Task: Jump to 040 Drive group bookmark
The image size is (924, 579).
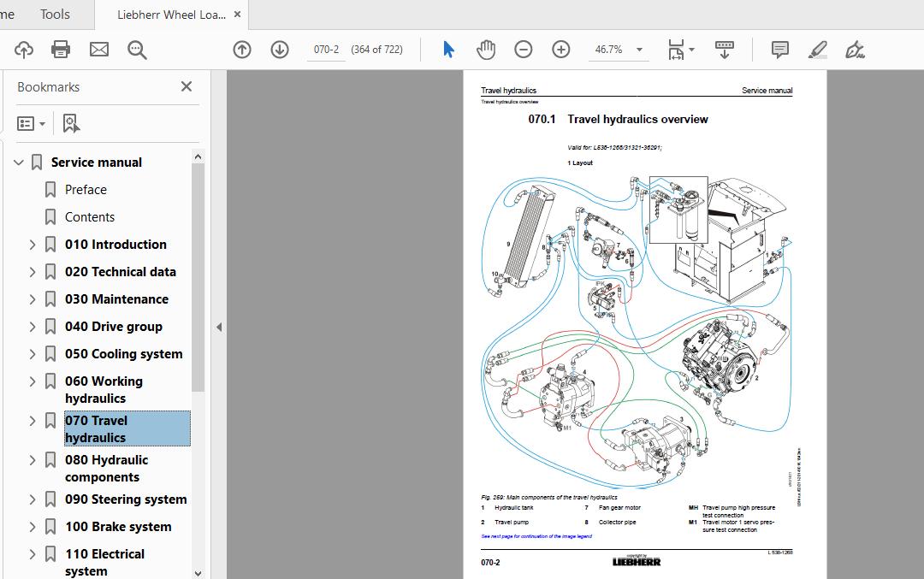Action: pyautogui.click(x=114, y=327)
